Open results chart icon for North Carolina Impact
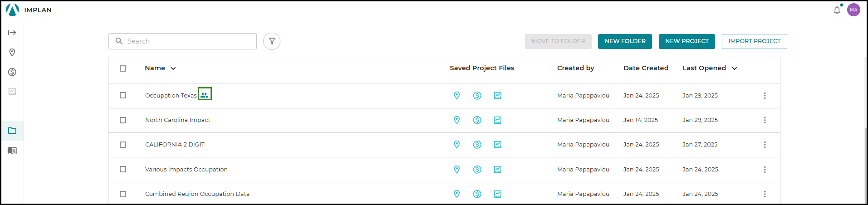Image resolution: width=868 pixels, height=205 pixels. (x=498, y=120)
